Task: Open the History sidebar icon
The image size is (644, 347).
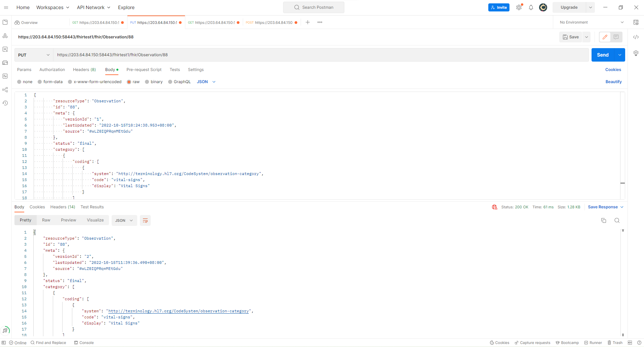Action: tap(5, 103)
